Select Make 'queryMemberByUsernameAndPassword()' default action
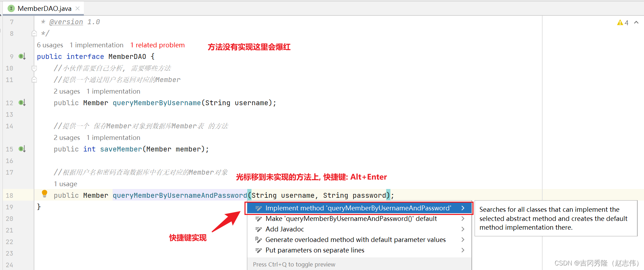Screen dimensions: 644x270 tap(359, 218)
